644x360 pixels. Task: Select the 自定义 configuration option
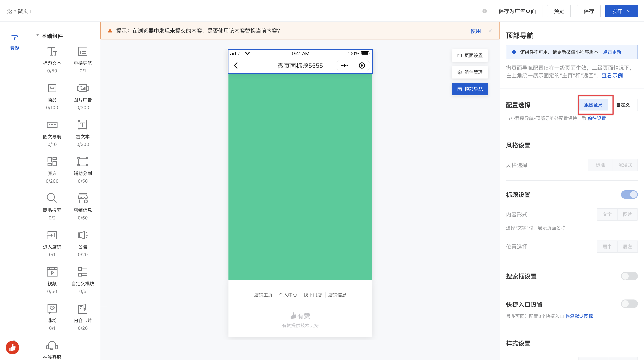tap(623, 105)
